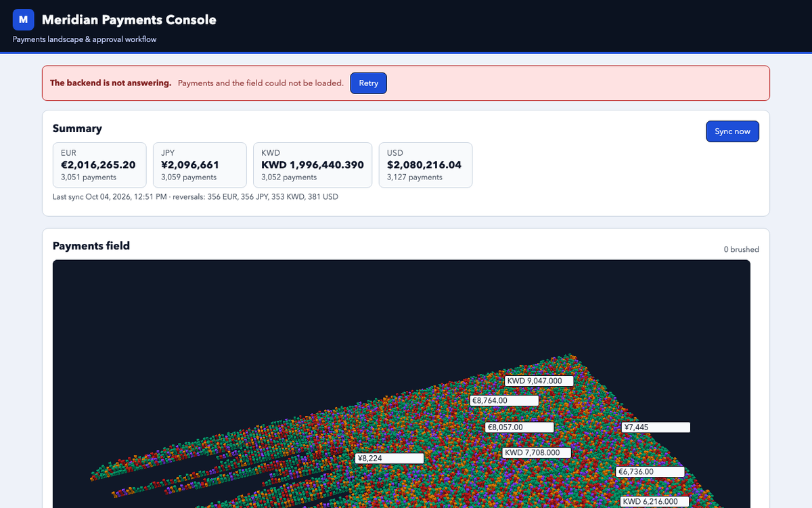
Task: Click the €6,736.00 payment label
Action: tap(650, 472)
